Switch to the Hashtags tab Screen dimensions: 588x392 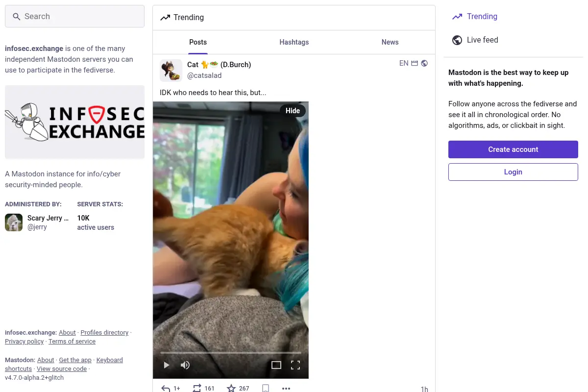tap(294, 42)
